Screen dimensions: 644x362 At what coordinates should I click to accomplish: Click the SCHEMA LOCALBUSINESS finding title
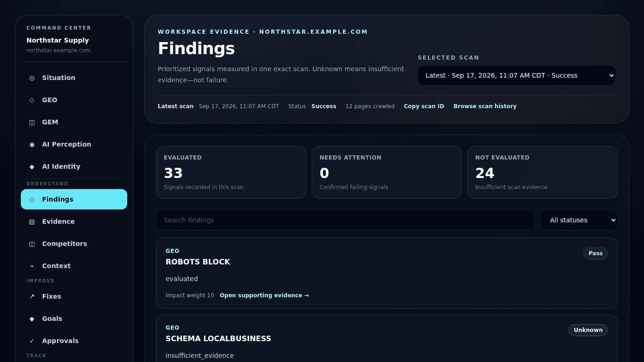point(218,338)
